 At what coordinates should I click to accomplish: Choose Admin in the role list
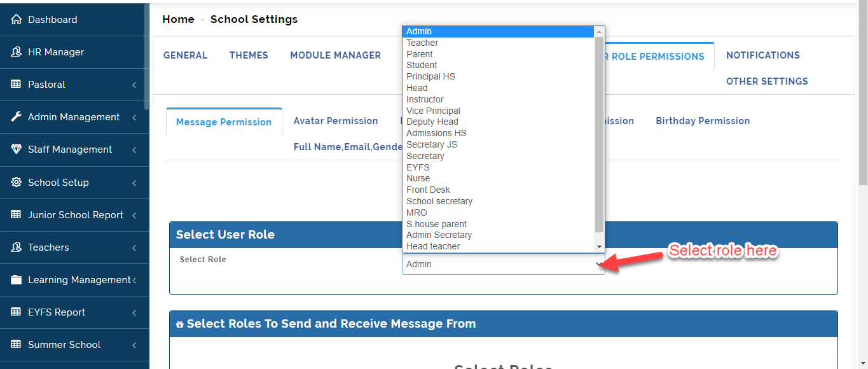(498, 31)
